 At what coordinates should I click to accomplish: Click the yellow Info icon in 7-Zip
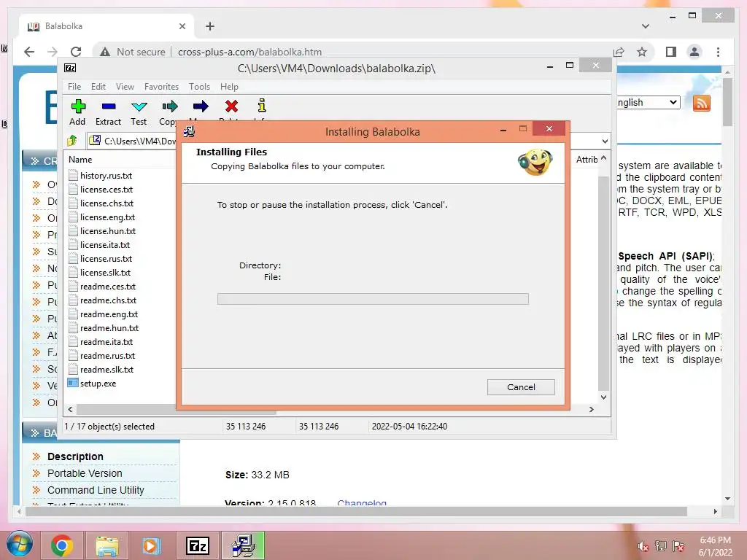[262, 105]
